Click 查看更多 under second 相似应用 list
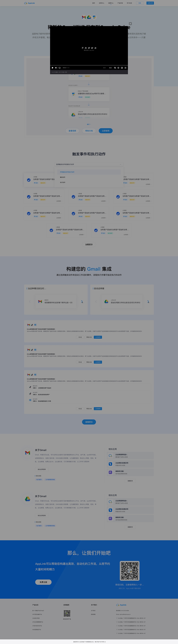178x644 pixels. tap(130, 527)
